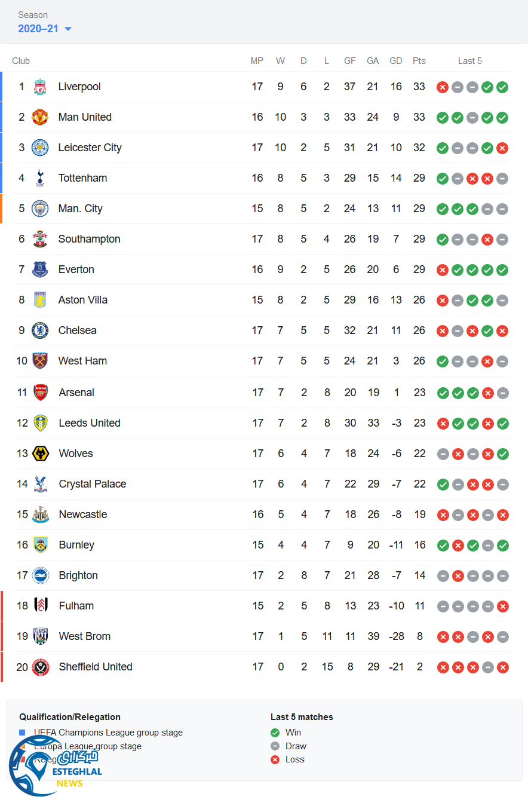Click the Man United club crest
Viewport: 528px width, 812px height.
(40, 118)
